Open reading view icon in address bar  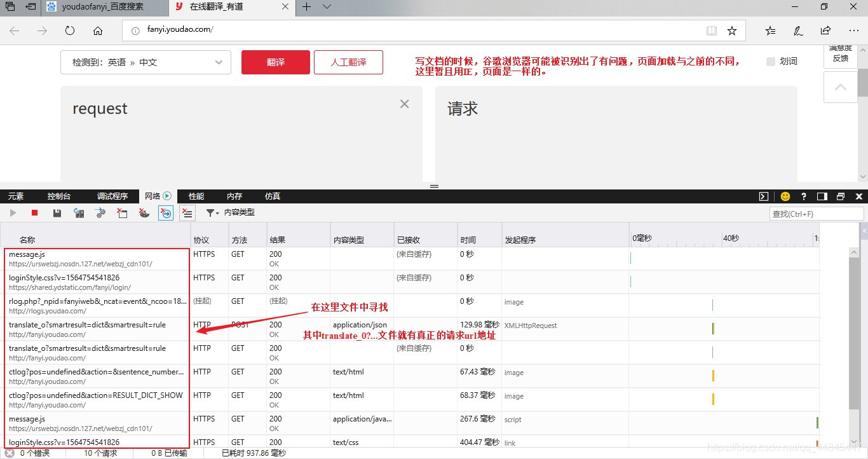pyautogui.click(x=712, y=31)
